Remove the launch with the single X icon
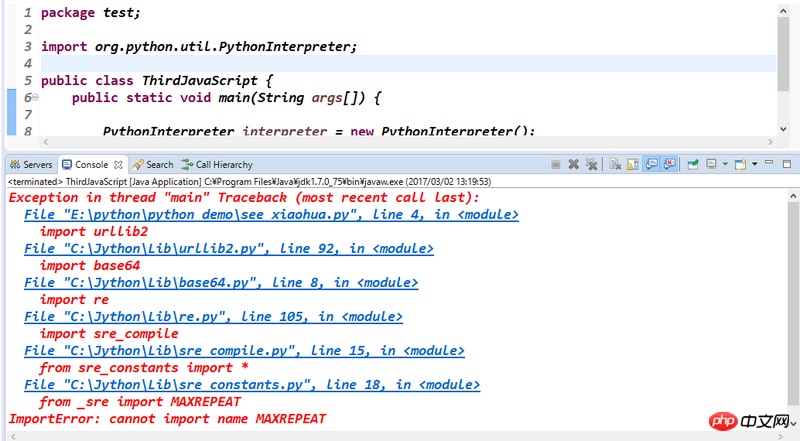Image resolution: width=800 pixels, height=441 pixels. pyautogui.click(x=573, y=164)
